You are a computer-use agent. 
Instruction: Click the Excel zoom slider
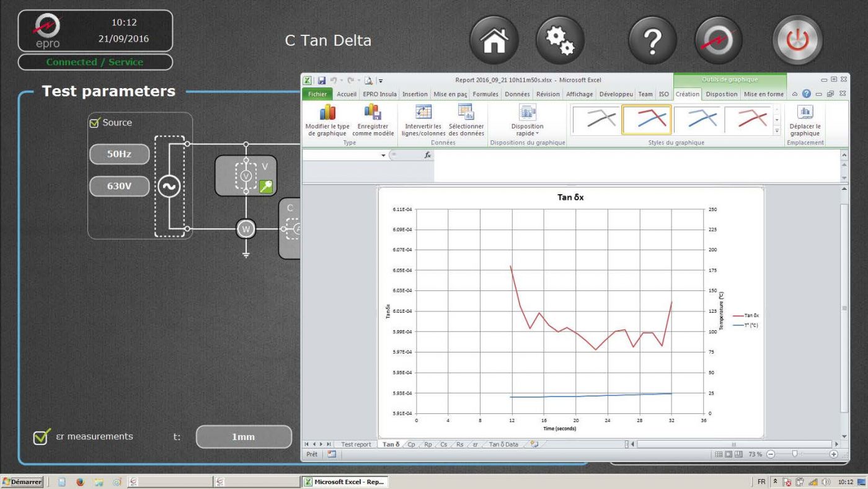pyautogui.click(x=794, y=454)
